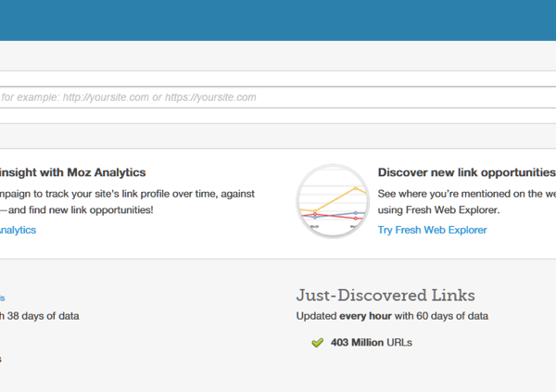
Task: Click the URL input field with yoursite.com placeholder
Action: pyautogui.click(x=278, y=97)
